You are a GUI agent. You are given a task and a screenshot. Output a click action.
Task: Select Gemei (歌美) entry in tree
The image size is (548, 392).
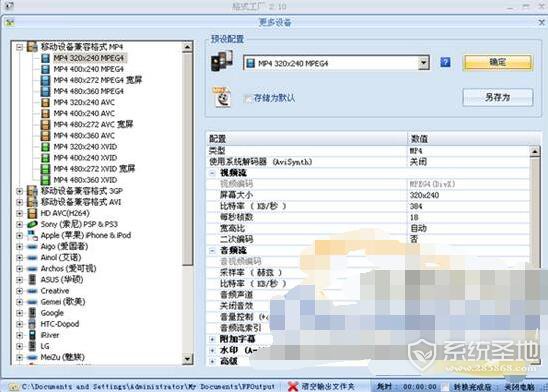pos(63,302)
